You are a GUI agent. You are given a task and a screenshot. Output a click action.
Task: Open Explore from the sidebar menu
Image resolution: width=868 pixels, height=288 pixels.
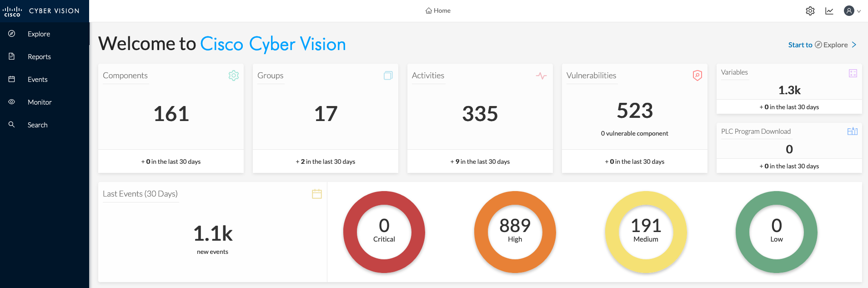[x=39, y=34]
